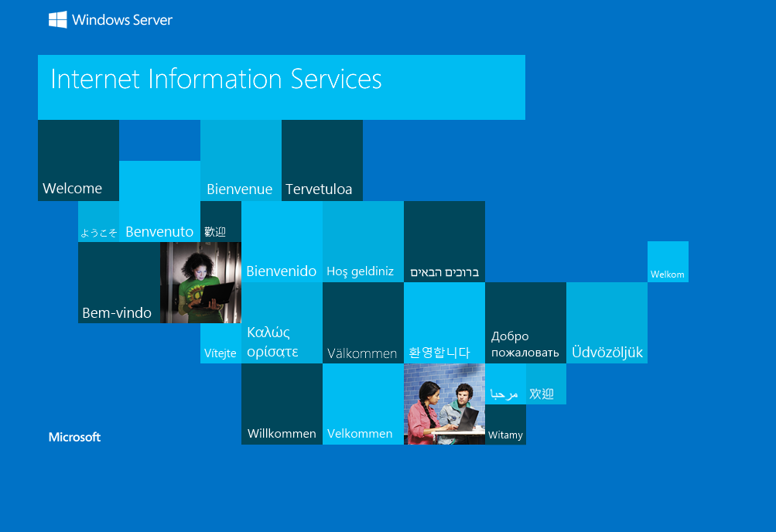Click the Greek Καλώς ορίσατε tile

point(282,323)
